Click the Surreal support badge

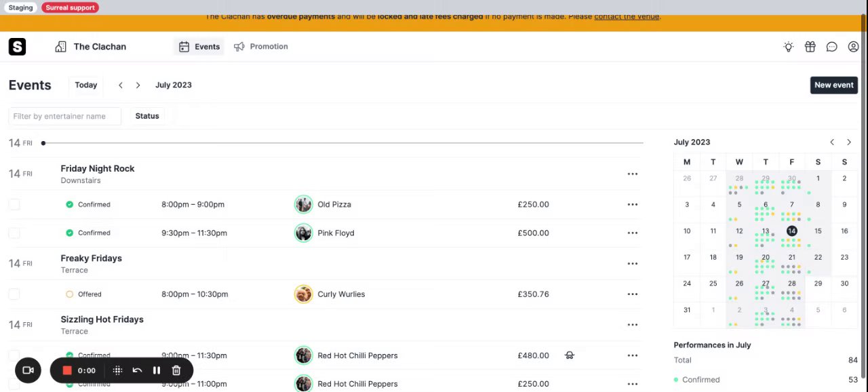tap(71, 7)
